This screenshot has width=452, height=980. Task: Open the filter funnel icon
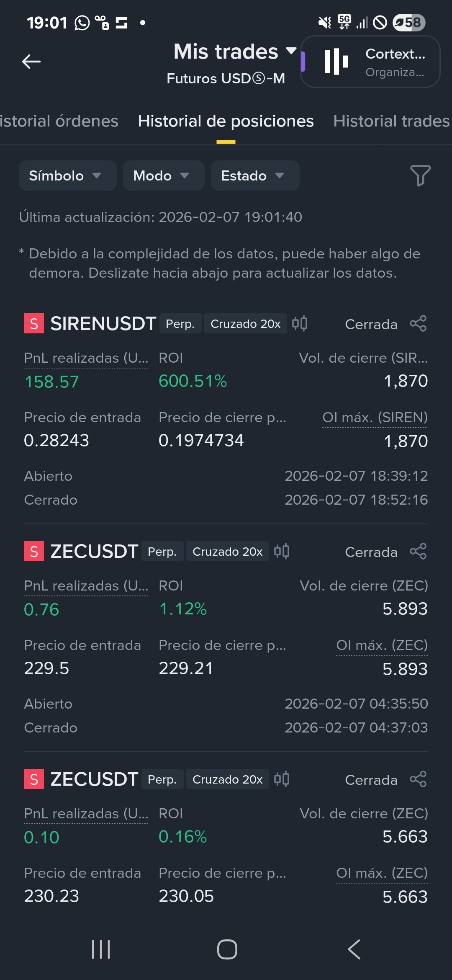(x=420, y=175)
